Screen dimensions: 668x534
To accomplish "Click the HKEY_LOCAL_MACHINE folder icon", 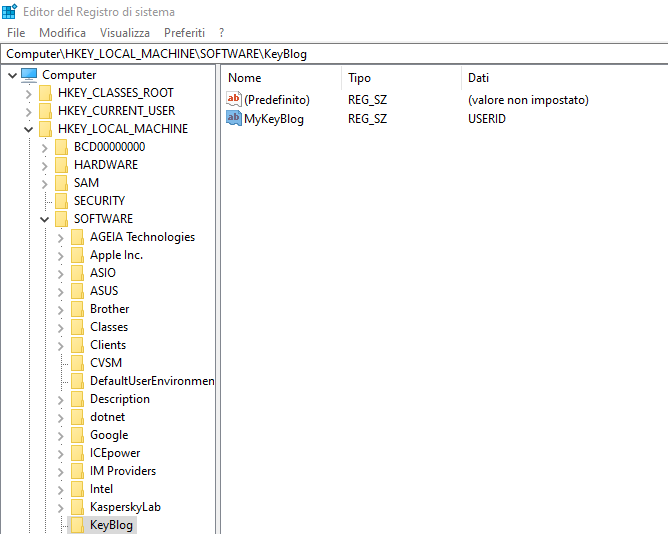I will [x=45, y=129].
